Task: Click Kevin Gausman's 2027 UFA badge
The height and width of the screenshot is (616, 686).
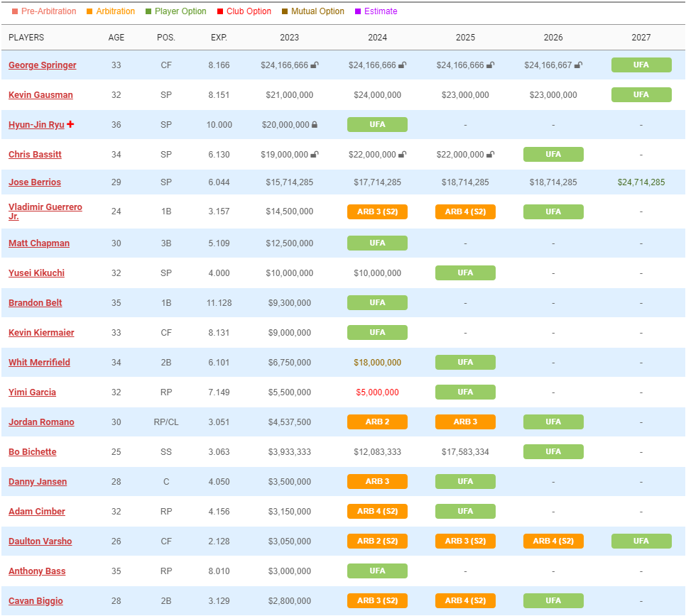Action: pyautogui.click(x=641, y=95)
